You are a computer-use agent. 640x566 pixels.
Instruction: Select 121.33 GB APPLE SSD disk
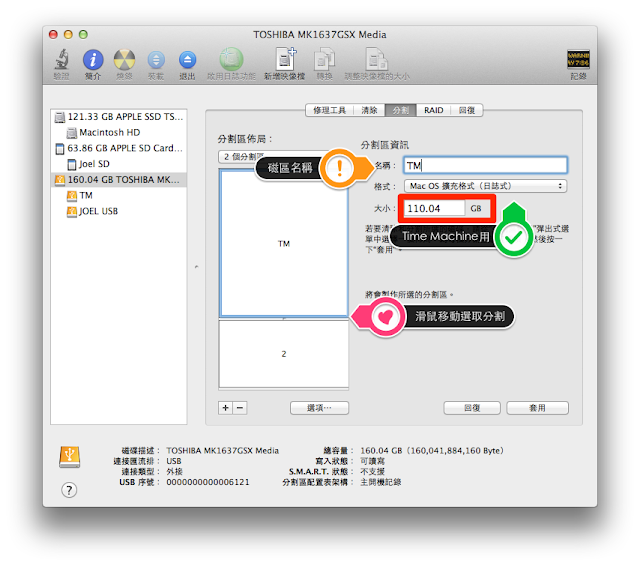tap(119, 117)
